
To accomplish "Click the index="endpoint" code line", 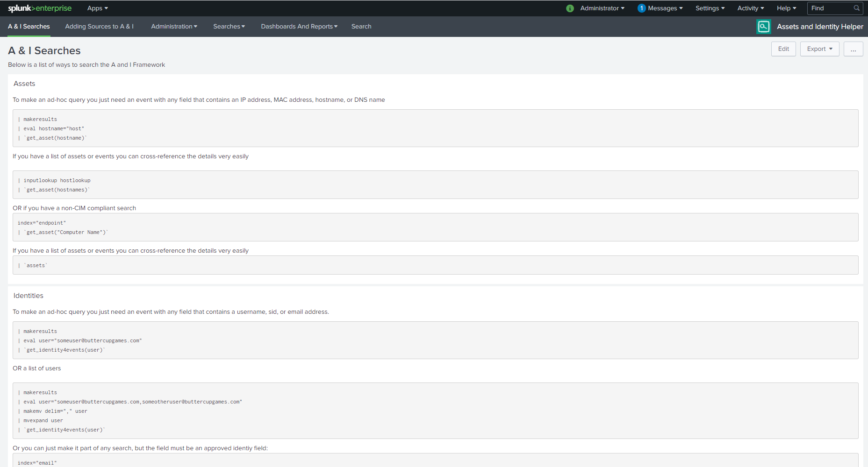I will click(42, 223).
